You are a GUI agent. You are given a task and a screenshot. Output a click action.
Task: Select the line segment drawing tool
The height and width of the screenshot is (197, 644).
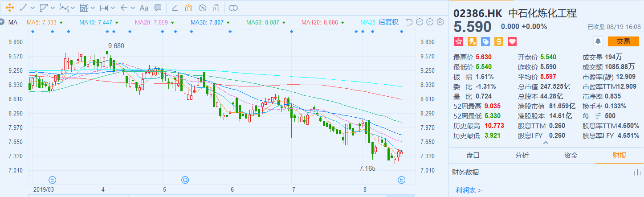(x=24, y=8)
